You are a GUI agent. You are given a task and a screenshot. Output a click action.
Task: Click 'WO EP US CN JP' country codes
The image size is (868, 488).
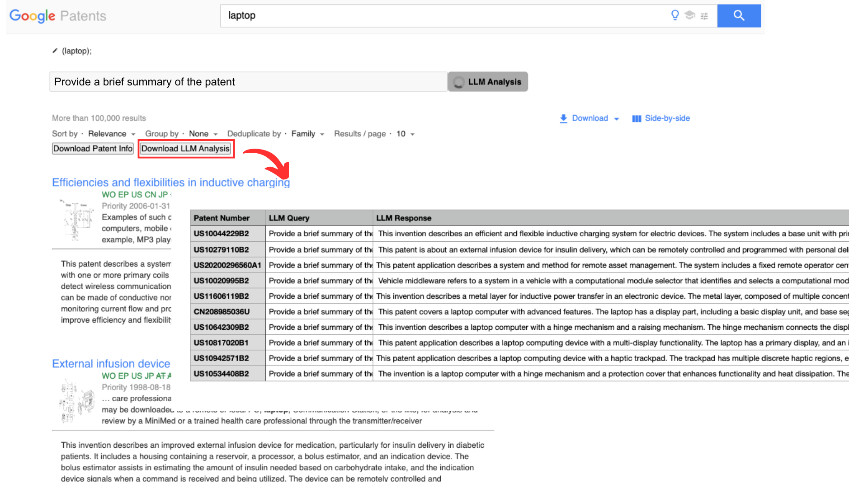click(x=135, y=195)
